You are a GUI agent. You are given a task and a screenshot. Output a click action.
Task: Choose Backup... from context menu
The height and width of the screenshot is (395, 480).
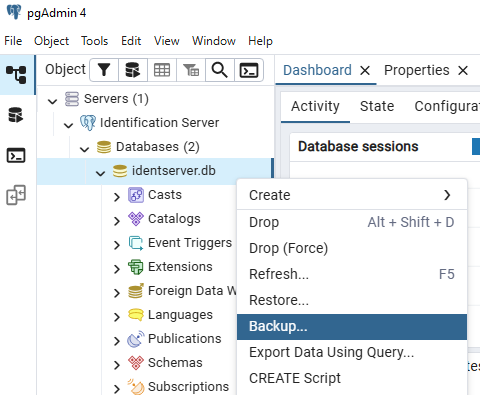[x=352, y=327]
